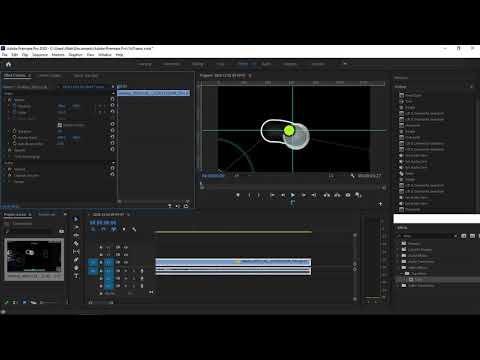Viewport: 480px width, 360px height.
Task: Click Mark Out button in Program monitor
Action: (259, 195)
